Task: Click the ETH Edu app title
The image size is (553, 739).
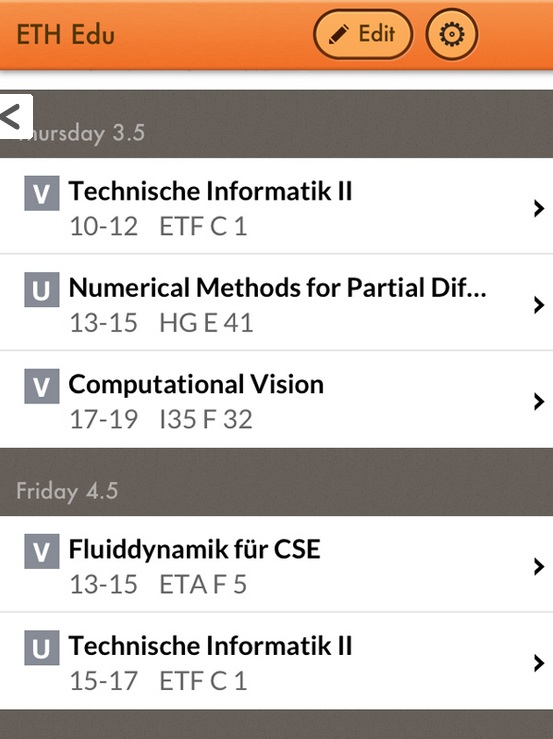Action: 66,35
